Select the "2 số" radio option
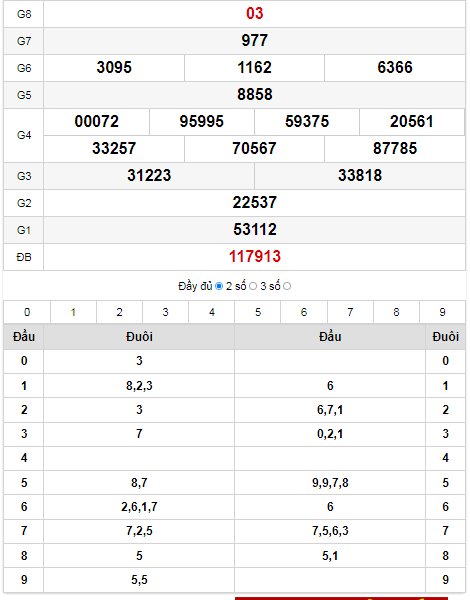Screen dimensions: 470x600 tap(253, 286)
